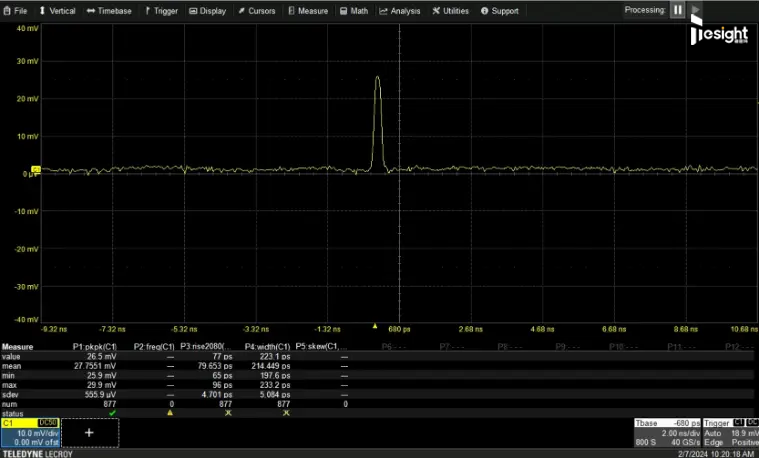The height and width of the screenshot is (458, 760).
Task: Click the 2.00 ns/div timebase value
Action: point(681,433)
